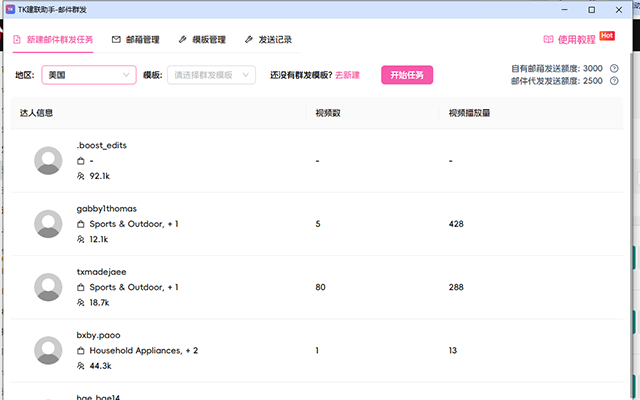
Task: Maximize the TK建联助手 window
Action: click(591, 9)
